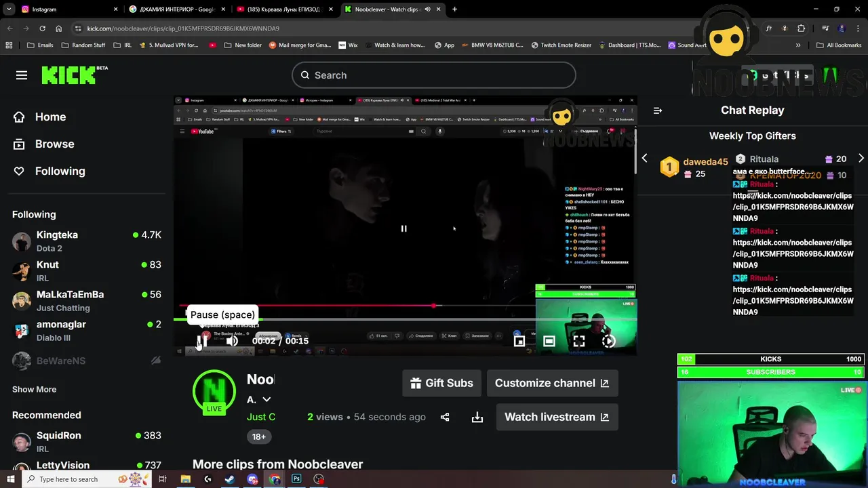Open BeWareNS offline channel
The height and width of the screenshot is (488, 868).
coord(87,361)
